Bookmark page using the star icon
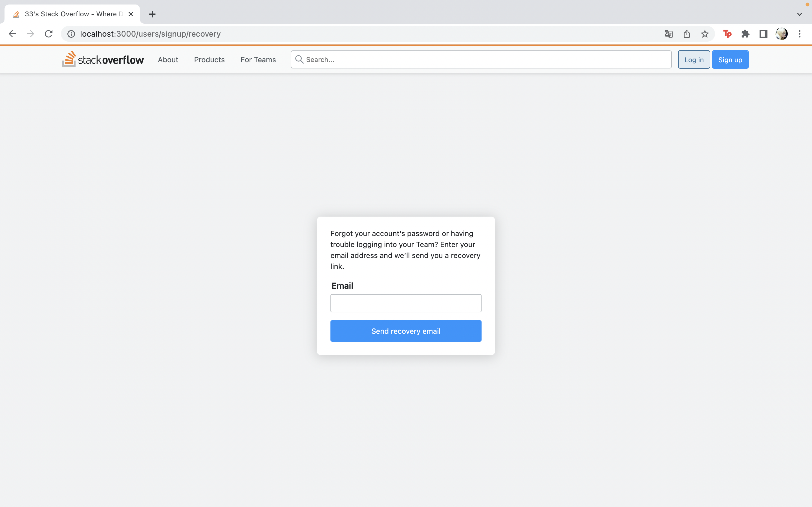 click(x=705, y=34)
